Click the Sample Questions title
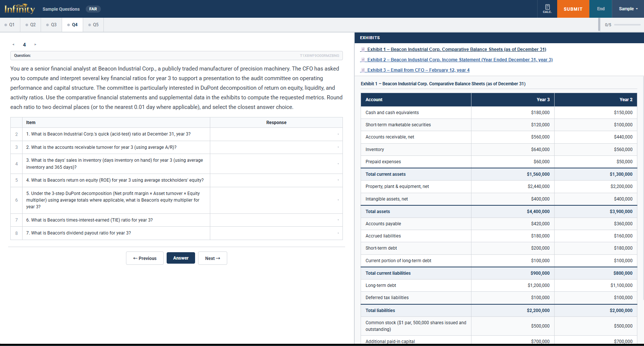The height and width of the screenshot is (346, 644). pos(61,9)
